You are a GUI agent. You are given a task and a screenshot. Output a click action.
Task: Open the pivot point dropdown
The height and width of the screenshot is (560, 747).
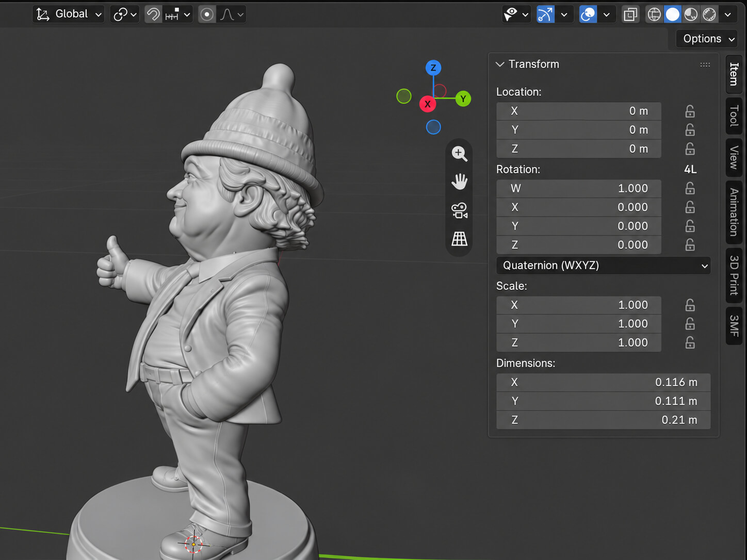(125, 14)
